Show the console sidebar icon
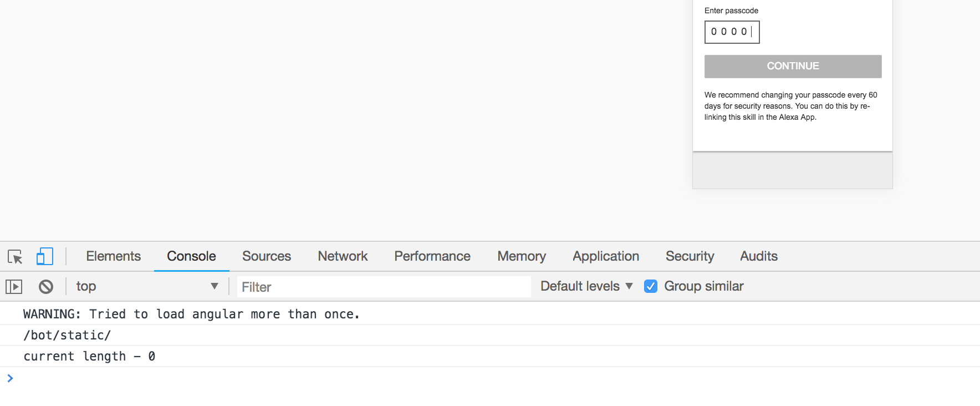The width and height of the screenshot is (980, 406). (14, 287)
